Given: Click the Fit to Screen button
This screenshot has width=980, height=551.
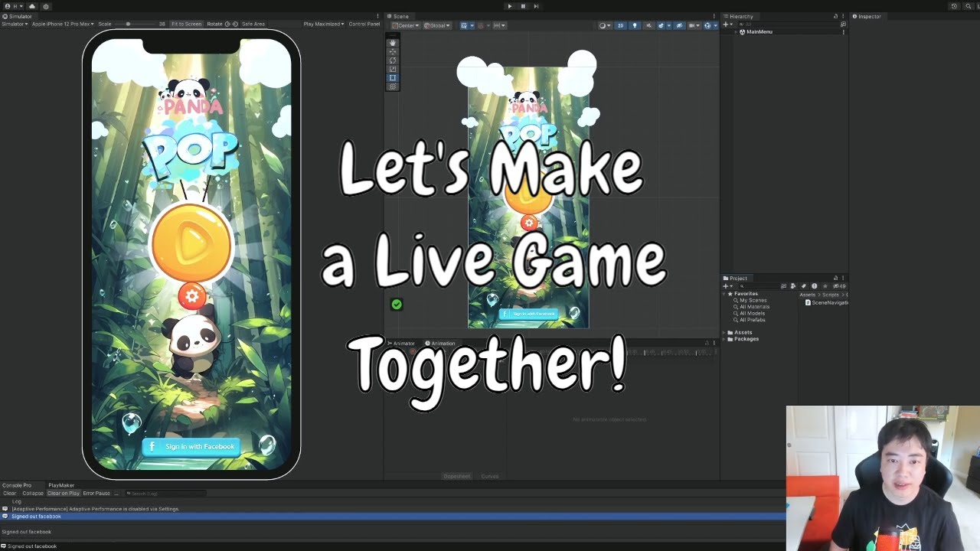Looking at the screenshot, I should coord(186,24).
